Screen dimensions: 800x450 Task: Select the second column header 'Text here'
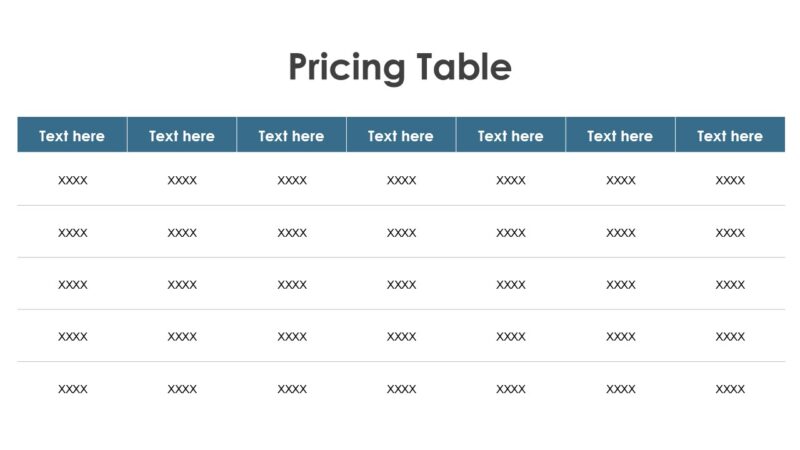click(x=182, y=136)
